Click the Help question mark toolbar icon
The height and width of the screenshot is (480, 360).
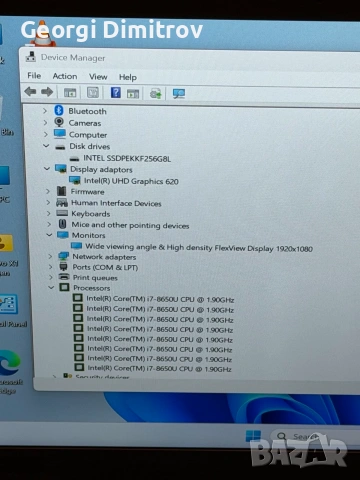[x=116, y=92]
